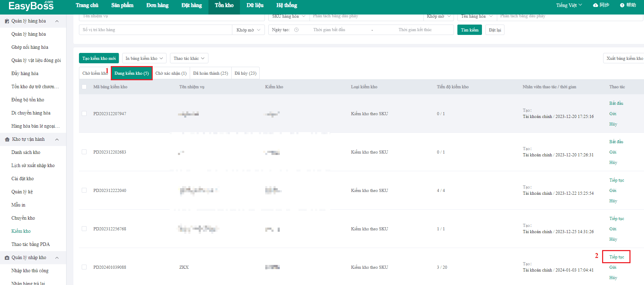This screenshot has width=644, height=285.
Task: Open the Tiếng Việt language dropdown
Action: 569,5
